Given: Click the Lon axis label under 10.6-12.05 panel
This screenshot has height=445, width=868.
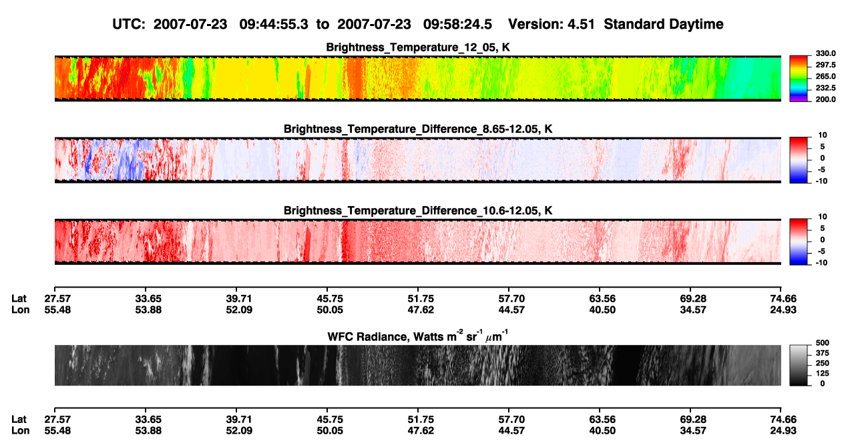Looking at the screenshot, I should point(20,310).
